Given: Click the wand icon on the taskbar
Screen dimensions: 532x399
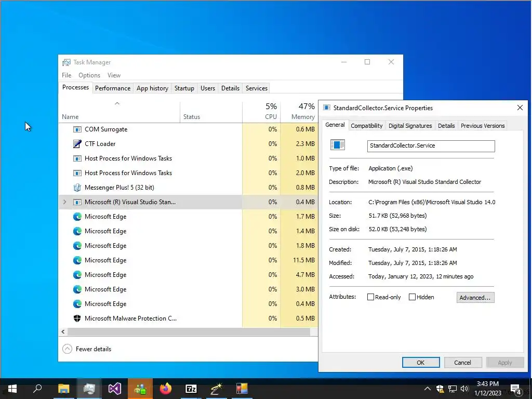Looking at the screenshot, I should coord(217,389).
